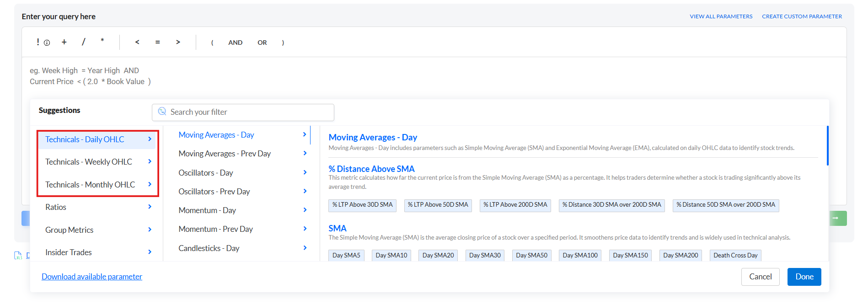Insert the division slash operator

(x=83, y=42)
